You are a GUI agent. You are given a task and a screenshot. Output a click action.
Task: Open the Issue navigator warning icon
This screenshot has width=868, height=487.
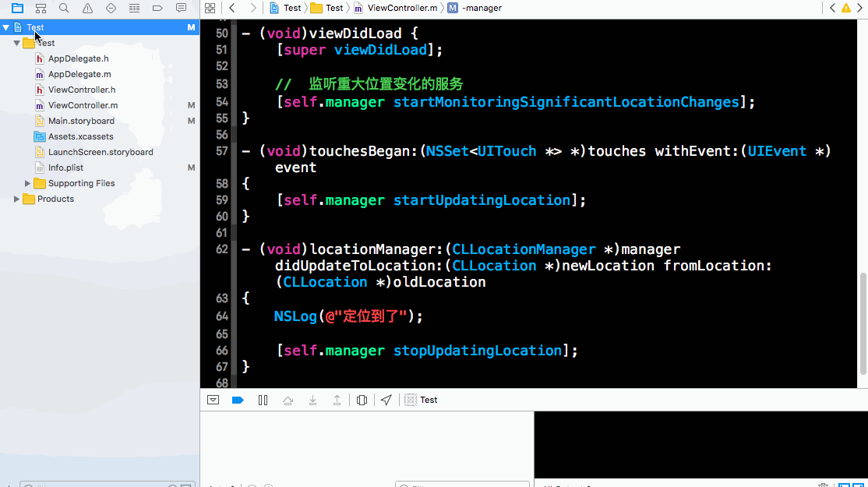(x=87, y=8)
